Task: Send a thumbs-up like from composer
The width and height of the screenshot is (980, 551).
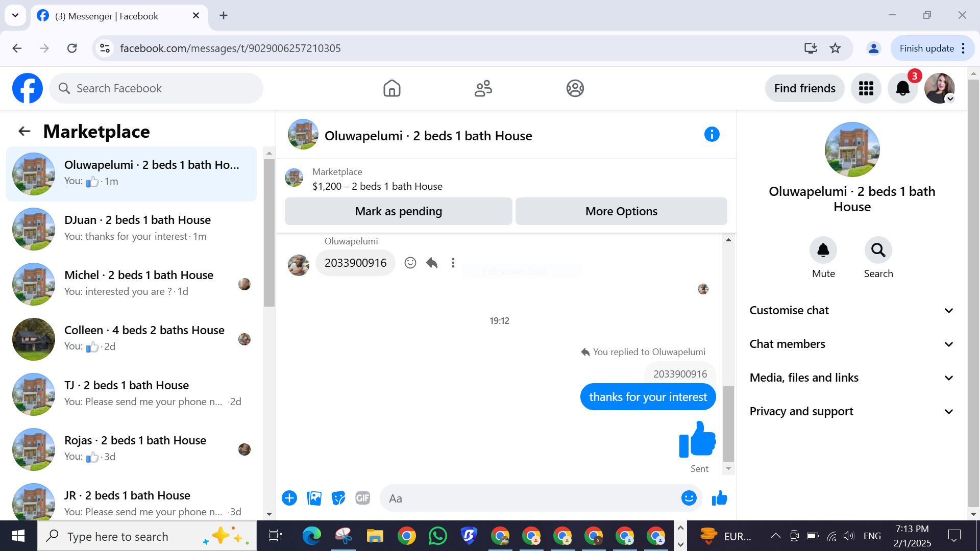Action: (x=719, y=498)
